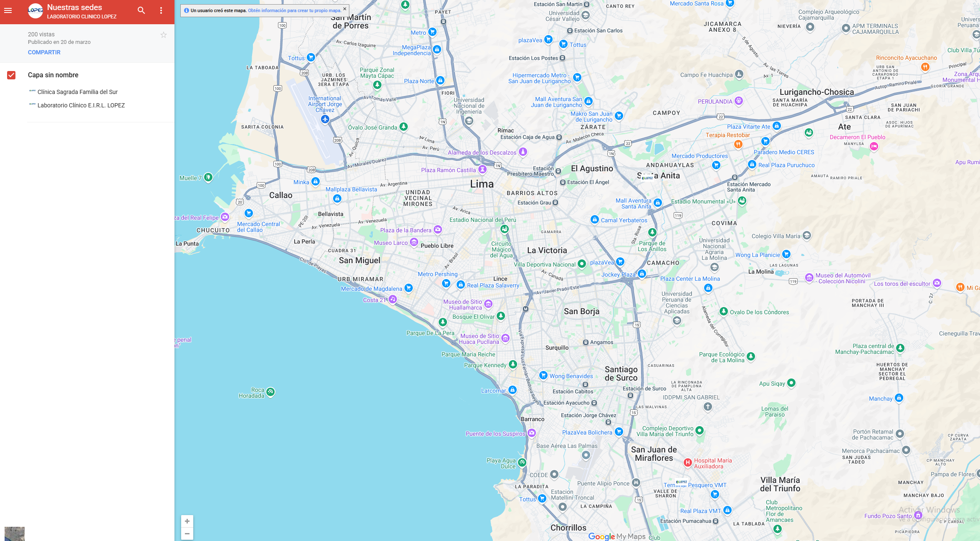Click Roca Horadada marker in the sea

(270, 392)
